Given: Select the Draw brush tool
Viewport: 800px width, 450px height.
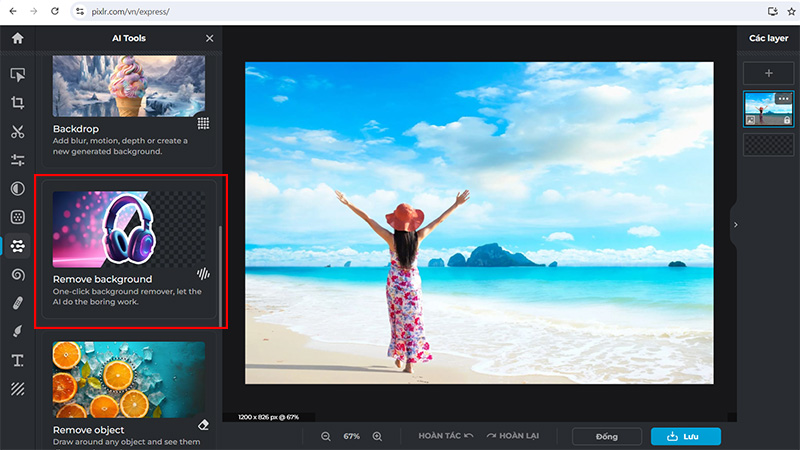Looking at the screenshot, I should point(17,332).
